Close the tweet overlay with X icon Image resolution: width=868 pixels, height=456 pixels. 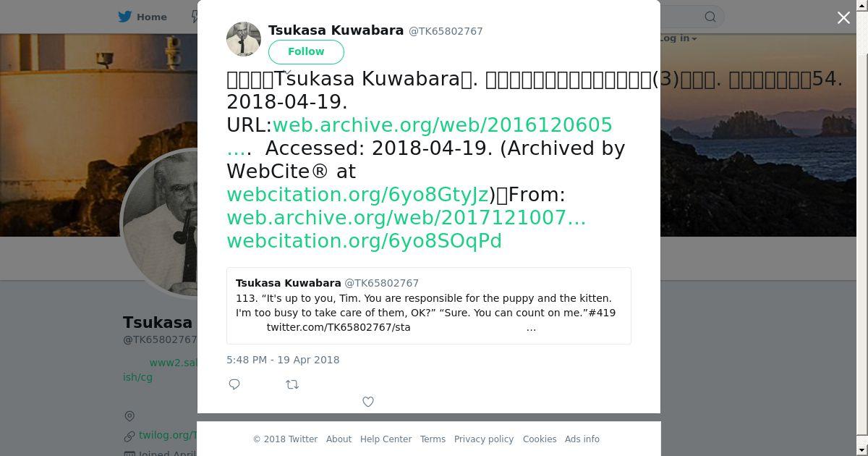point(843,17)
